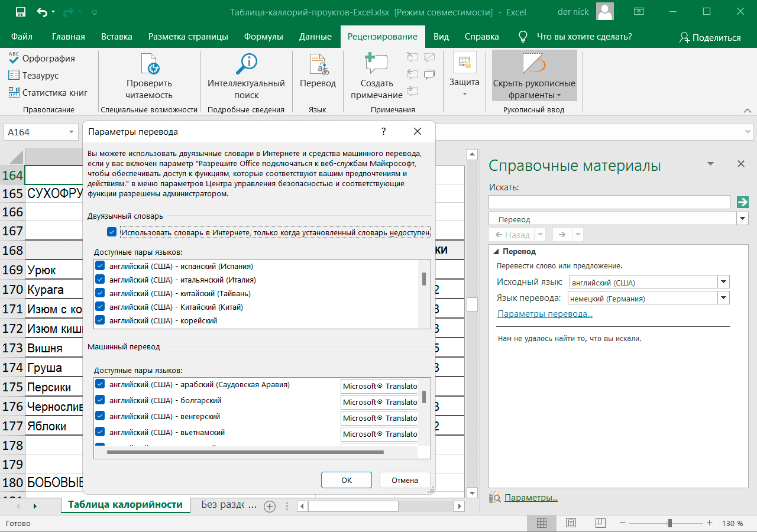Viewport: 757px width, 532px height.
Task: Click the Share (Поделиться) button
Action: click(710, 37)
